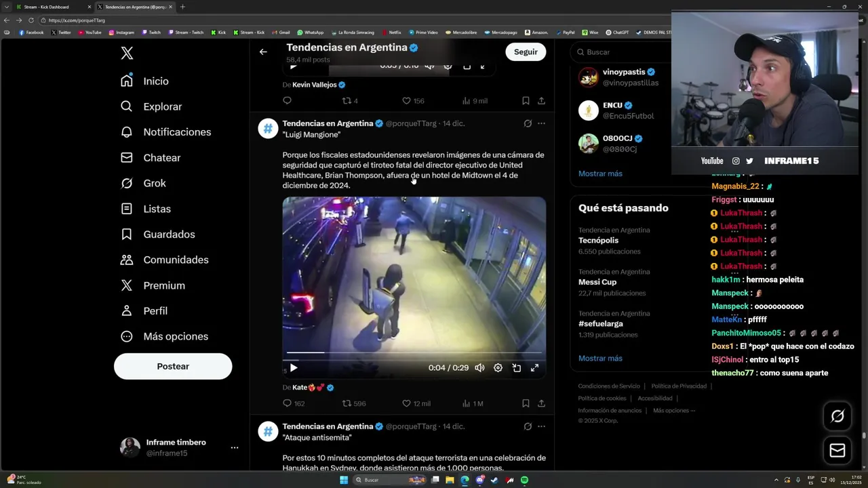Open more options on Luigi Mangione post

[x=541, y=123]
